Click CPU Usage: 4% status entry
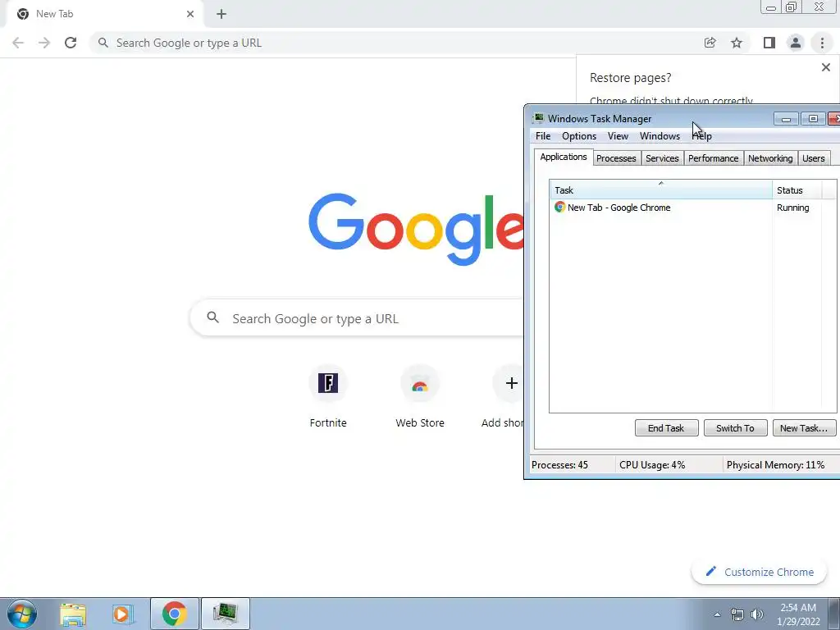840x630 pixels. 652,465
